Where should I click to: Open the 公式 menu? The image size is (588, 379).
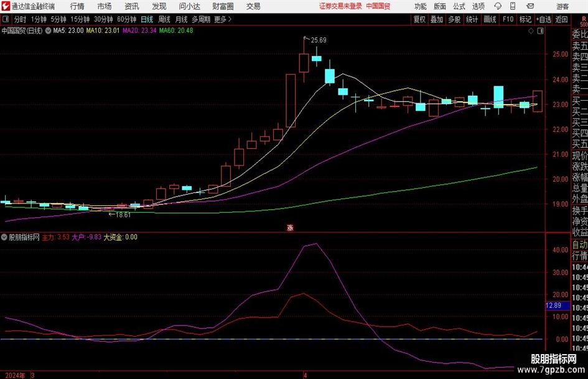coord(459,6)
